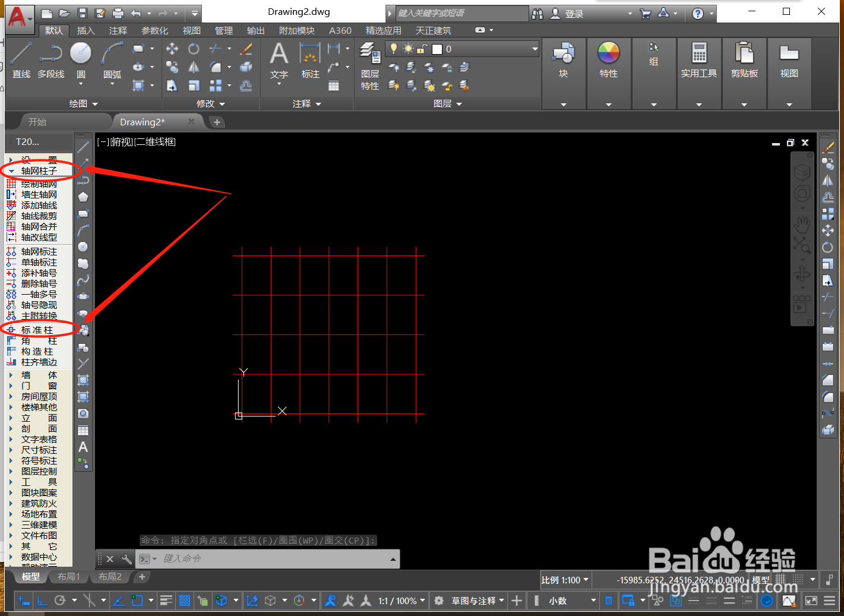This screenshot has height=616, width=844.
Task: Click the Scale tool in the 修改 panel
Action: (194, 86)
